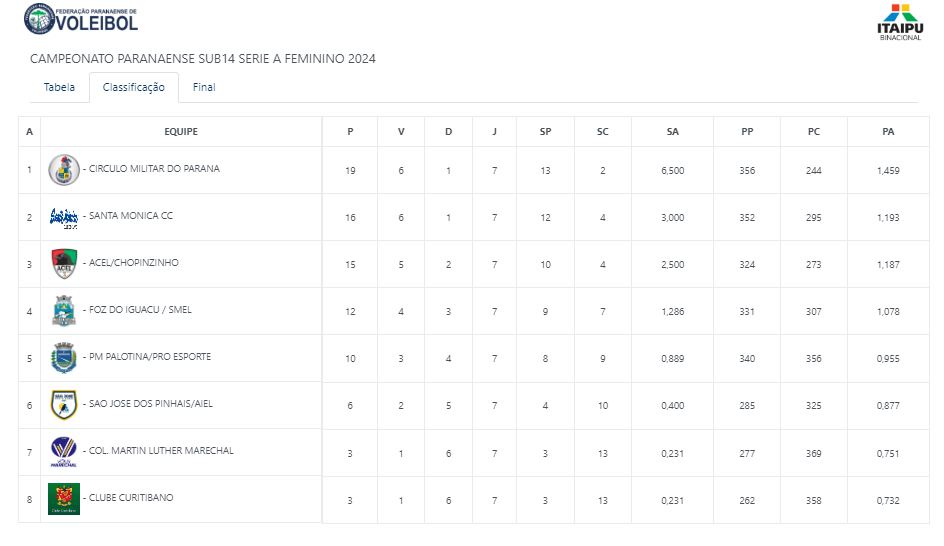The image size is (944, 546).
Task: Click the EQUIPE column header
Action: pos(181,132)
